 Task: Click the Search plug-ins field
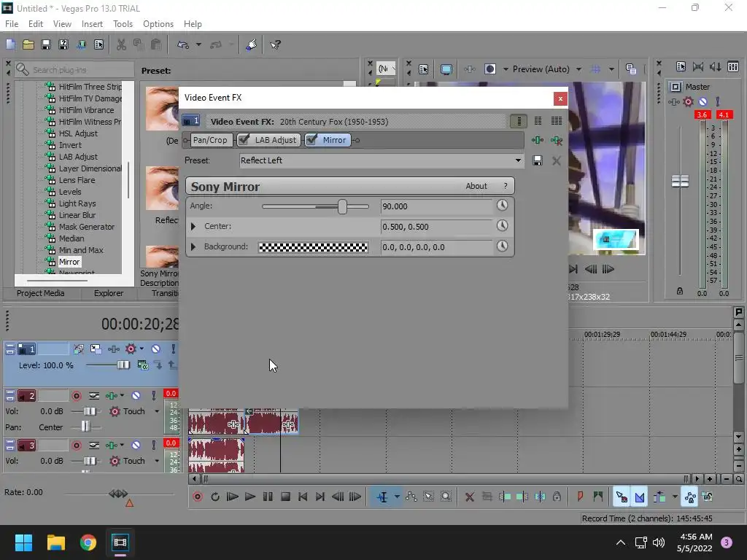coord(74,69)
